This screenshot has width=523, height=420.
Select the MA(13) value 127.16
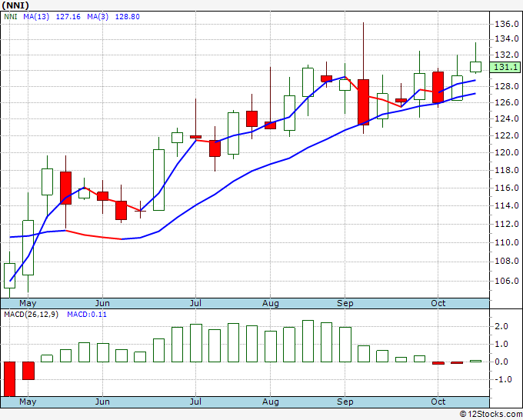(68, 17)
